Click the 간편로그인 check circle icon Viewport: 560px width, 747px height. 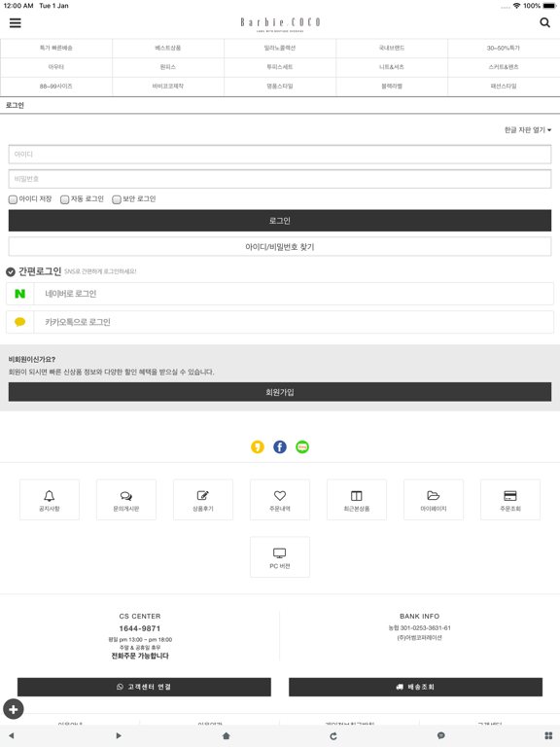[11, 272]
